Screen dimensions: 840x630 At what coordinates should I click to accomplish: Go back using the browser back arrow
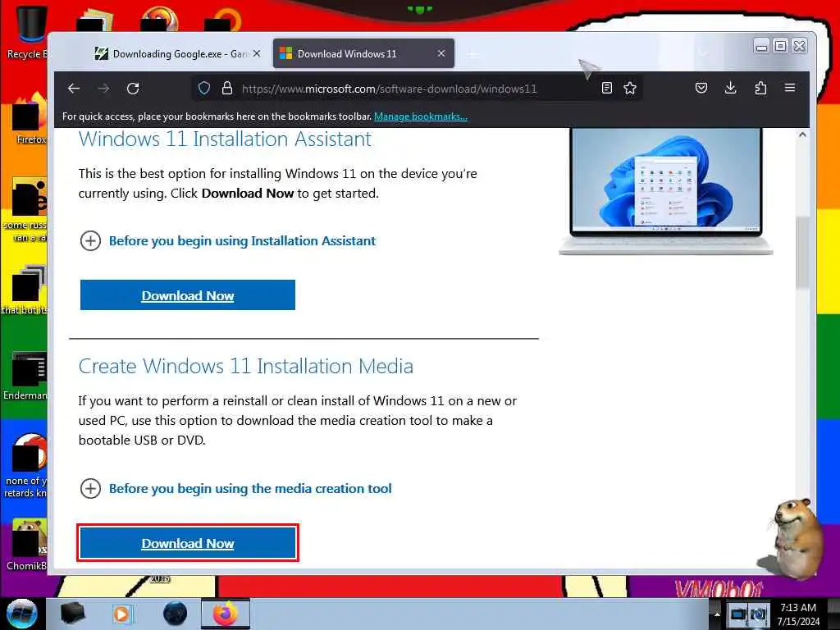[74, 89]
